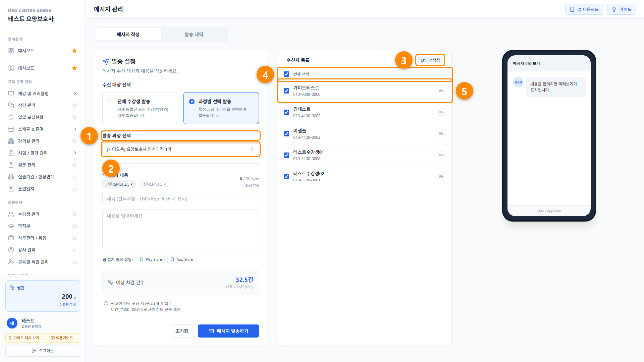Favorite 학적부 with its star icon
This screenshot has height=362, width=644.
pos(74,226)
